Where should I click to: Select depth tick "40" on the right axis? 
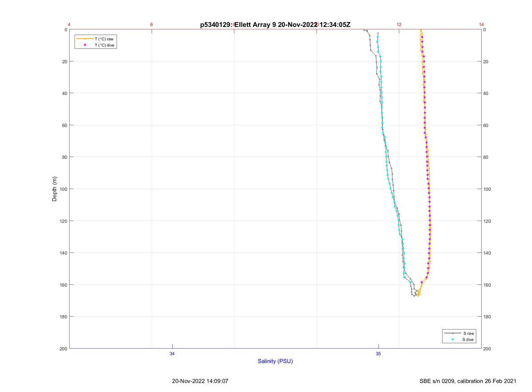[x=486, y=93]
